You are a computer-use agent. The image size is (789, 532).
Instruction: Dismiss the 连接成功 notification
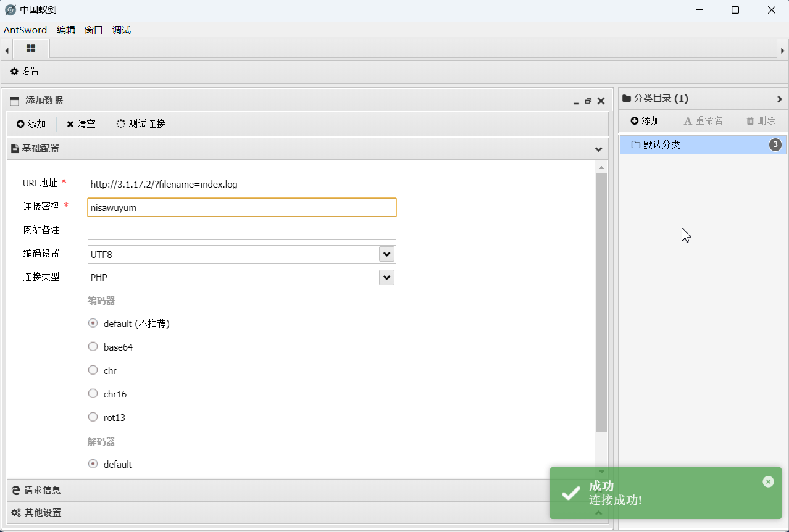[x=768, y=481]
